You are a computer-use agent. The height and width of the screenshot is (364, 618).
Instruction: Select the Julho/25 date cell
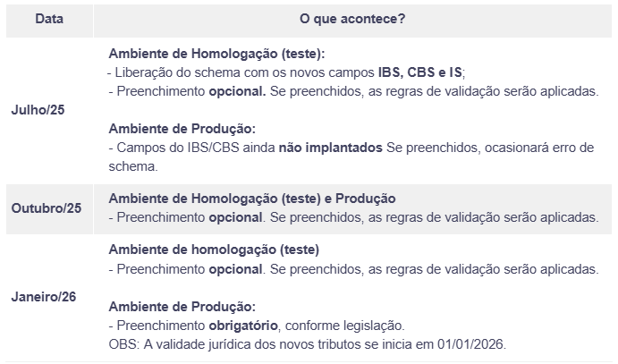[x=38, y=110]
